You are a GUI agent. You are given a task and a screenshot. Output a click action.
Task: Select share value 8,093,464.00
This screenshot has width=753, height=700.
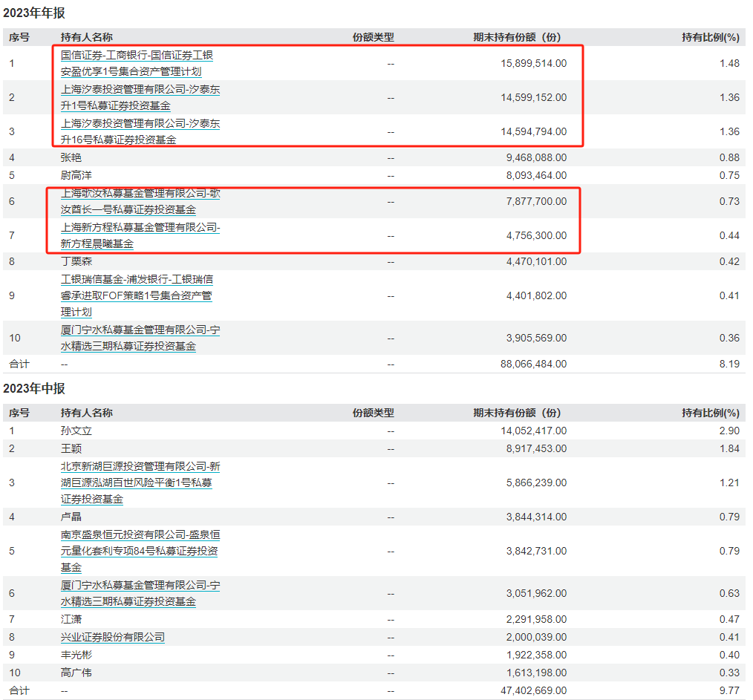pyautogui.click(x=536, y=175)
